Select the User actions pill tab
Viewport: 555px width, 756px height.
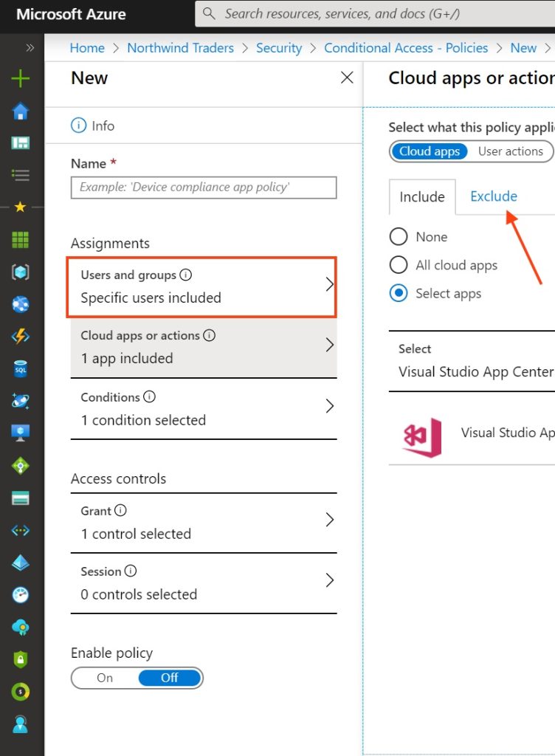[510, 151]
